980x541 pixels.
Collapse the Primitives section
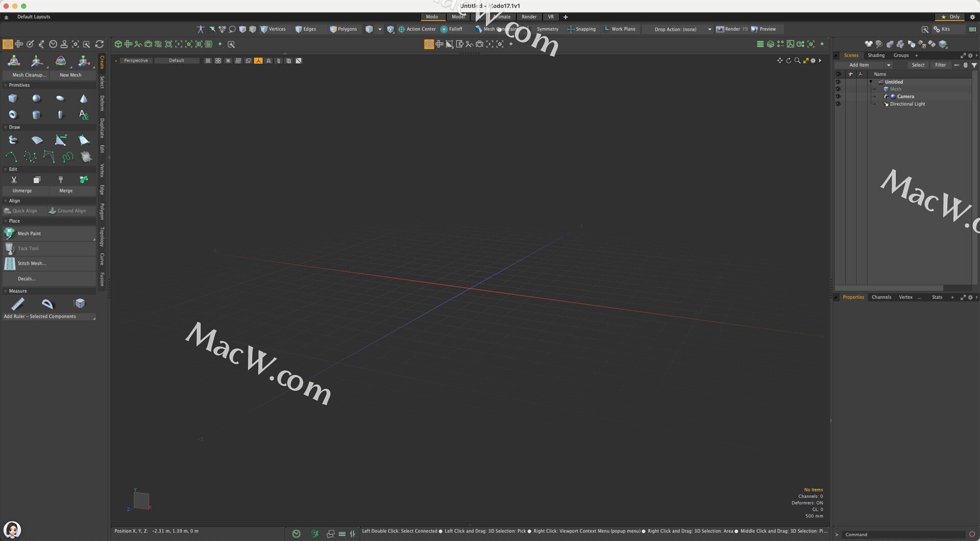[x=6, y=85]
